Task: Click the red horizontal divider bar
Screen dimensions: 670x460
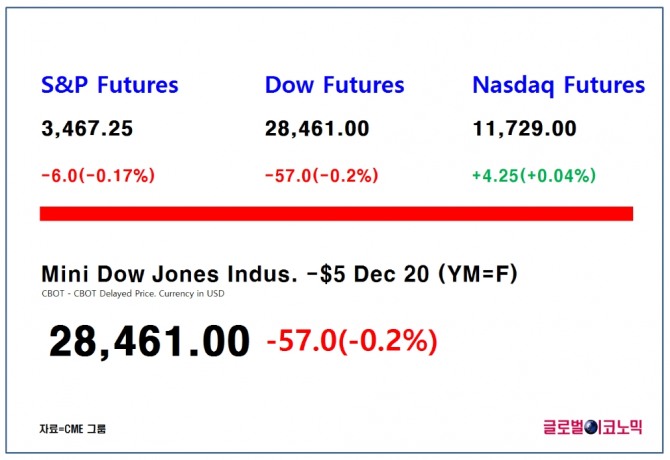Action: (x=336, y=214)
